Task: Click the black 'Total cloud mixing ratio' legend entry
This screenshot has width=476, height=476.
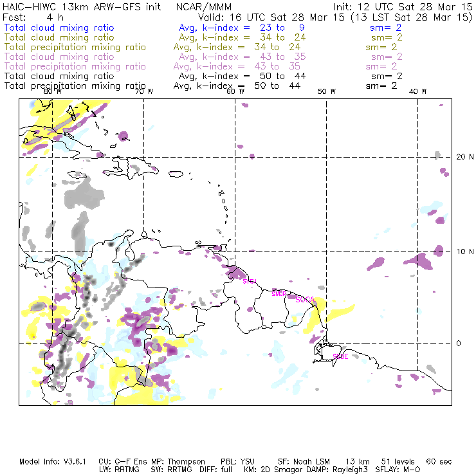Action: click(59, 76)
